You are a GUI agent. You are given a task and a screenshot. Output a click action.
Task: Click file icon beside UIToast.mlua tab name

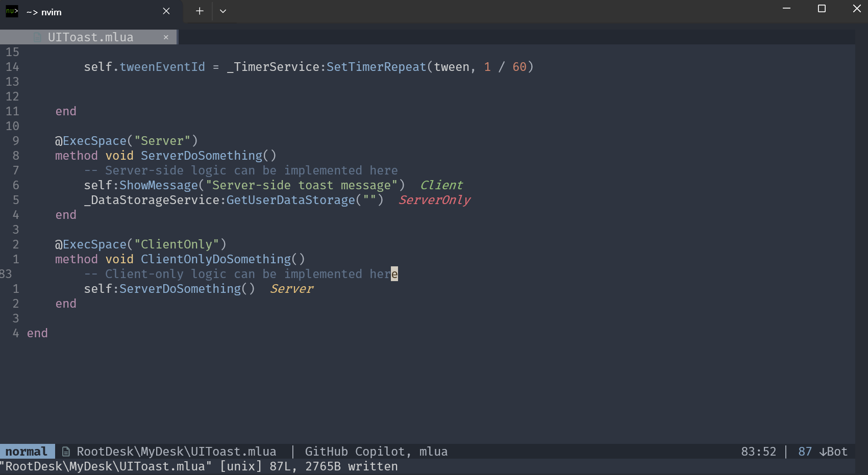point(38,37)
